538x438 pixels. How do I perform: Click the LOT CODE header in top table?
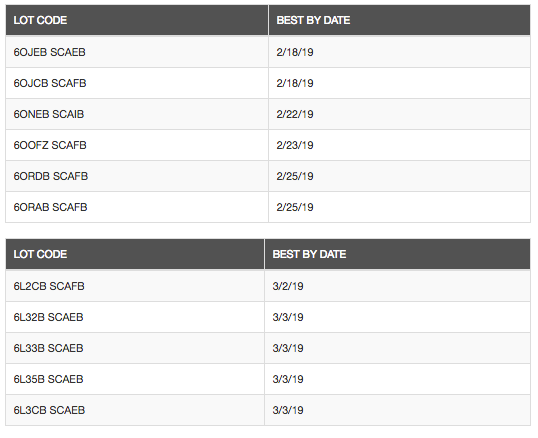(x=40, y=20)
